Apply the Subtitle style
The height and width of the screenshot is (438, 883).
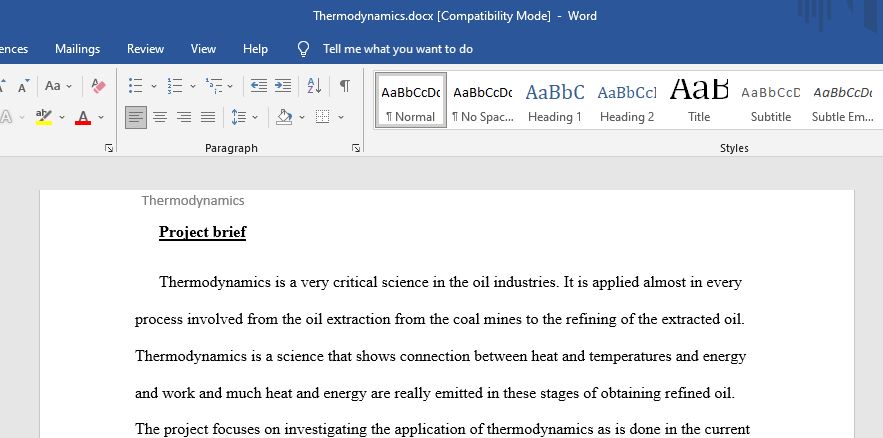coord(771,100)
